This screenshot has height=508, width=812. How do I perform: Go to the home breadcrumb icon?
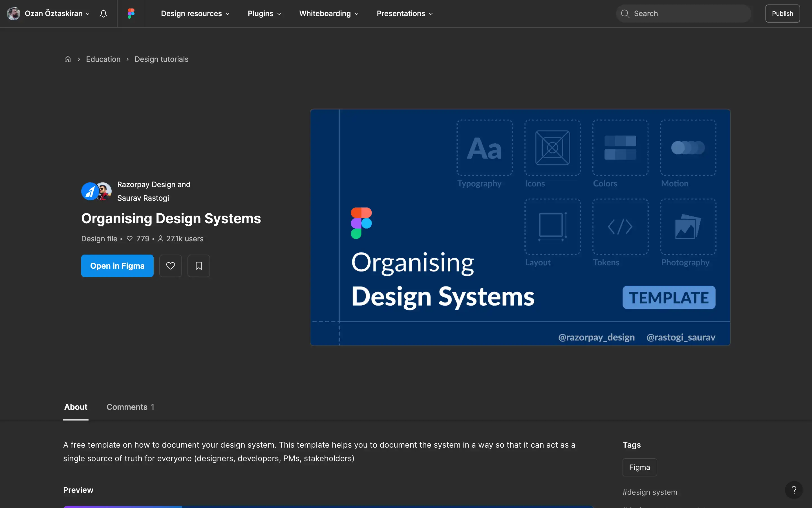pos(67,59)
